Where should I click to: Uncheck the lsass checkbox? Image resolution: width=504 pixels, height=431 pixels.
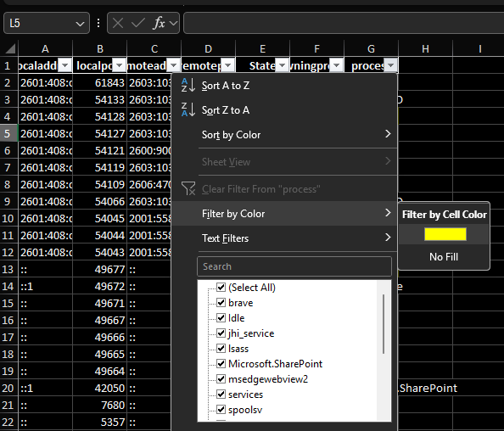coord(221,348)
